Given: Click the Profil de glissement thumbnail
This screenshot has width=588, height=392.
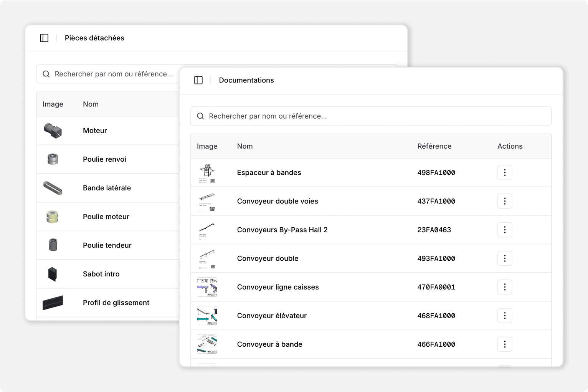Looking at the screenshot, I should click(53, 303).
